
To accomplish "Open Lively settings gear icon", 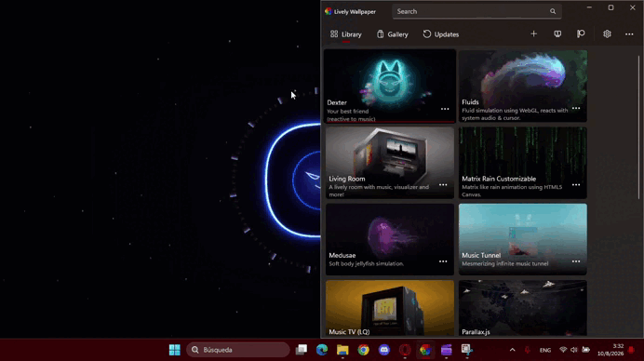I will (x=607, y=34).
